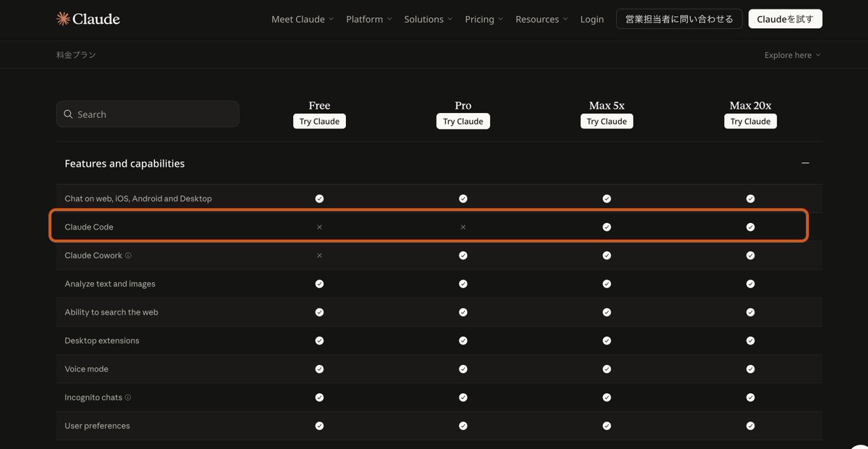Click Chat on web checkmark under Max 5x
Viewport: 868px width, 449px height.
607,198
